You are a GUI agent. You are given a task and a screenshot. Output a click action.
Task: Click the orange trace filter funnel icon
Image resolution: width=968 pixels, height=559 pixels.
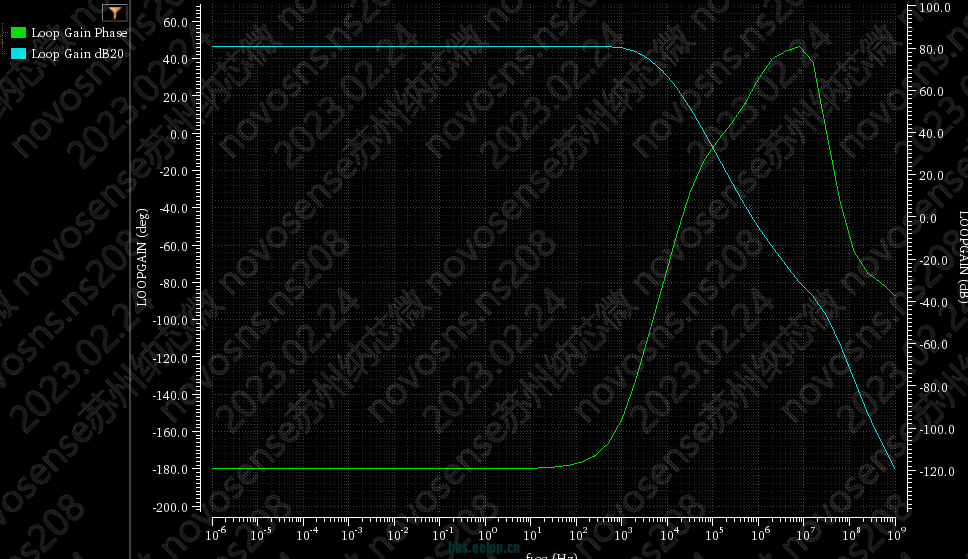click(115, 13)
